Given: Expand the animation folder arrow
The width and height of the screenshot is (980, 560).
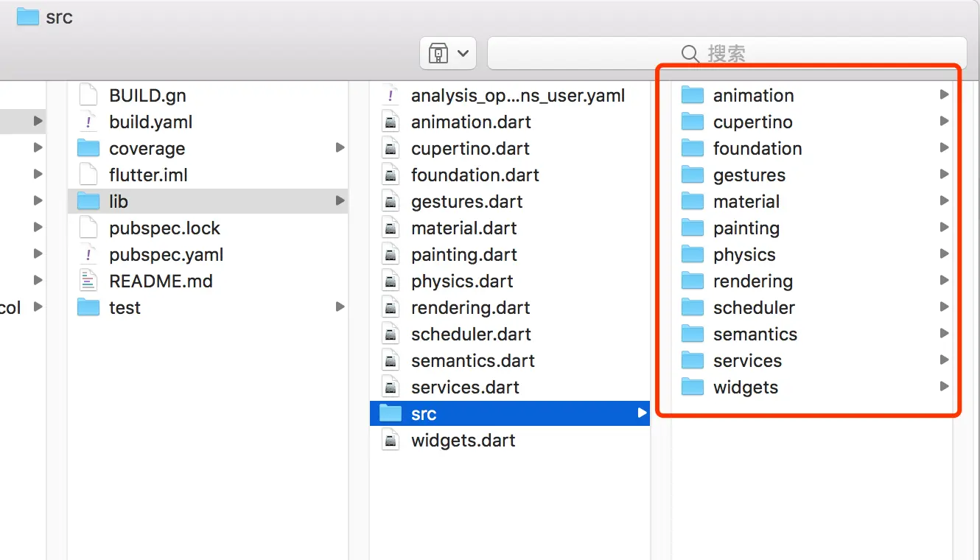Looking at the screenshot, I should 944,94.
